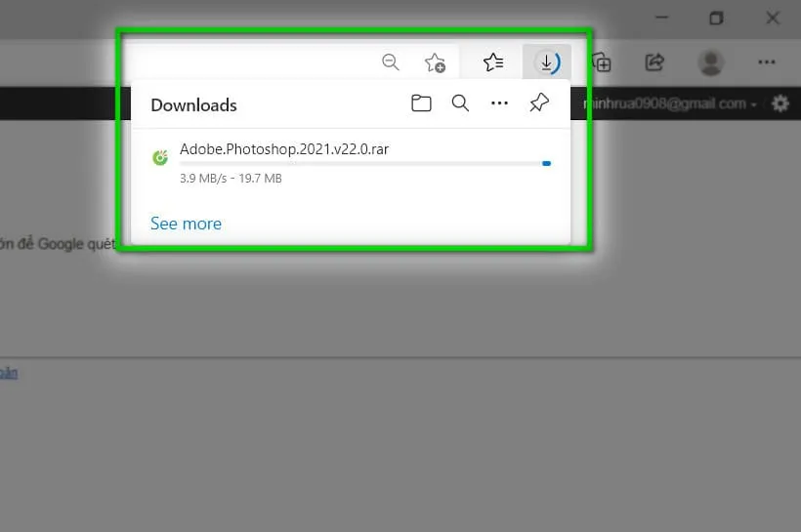
Task: Click the blue link at the page's left edge
Action: [x=9, y=373]
